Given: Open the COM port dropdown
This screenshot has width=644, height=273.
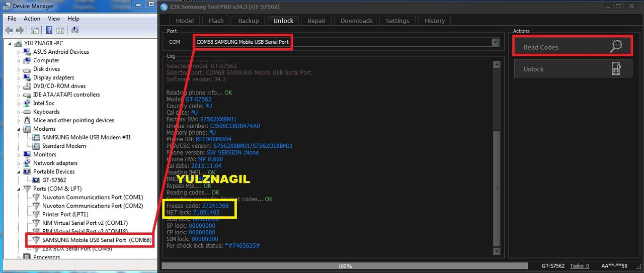Looking at the screenshot, I should [x=495, y=42].
